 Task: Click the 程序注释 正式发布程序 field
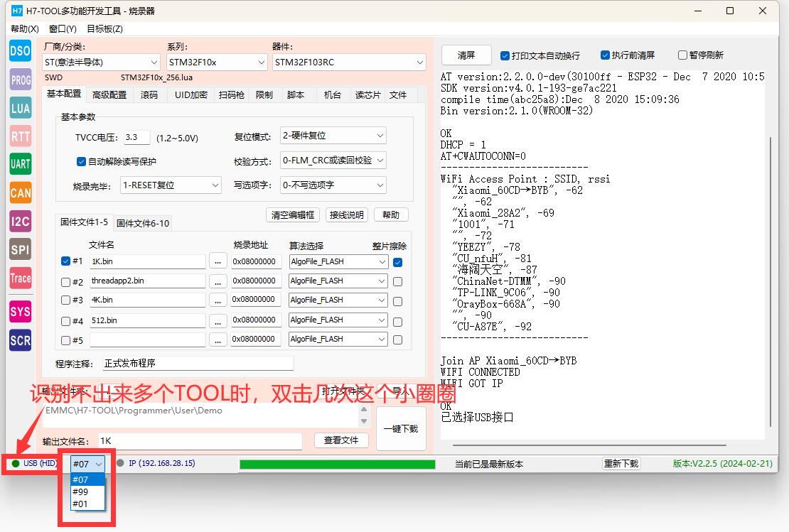coord(198,363)
